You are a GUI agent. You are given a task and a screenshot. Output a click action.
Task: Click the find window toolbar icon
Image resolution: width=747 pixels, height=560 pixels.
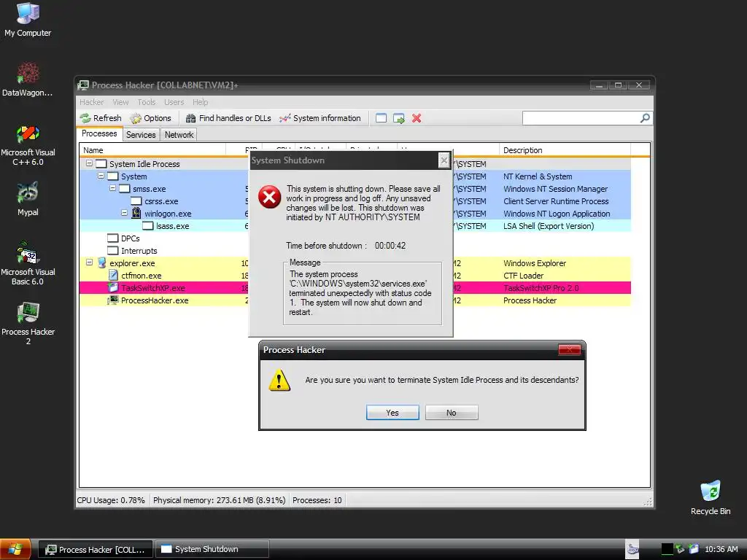tap(381, 118)
